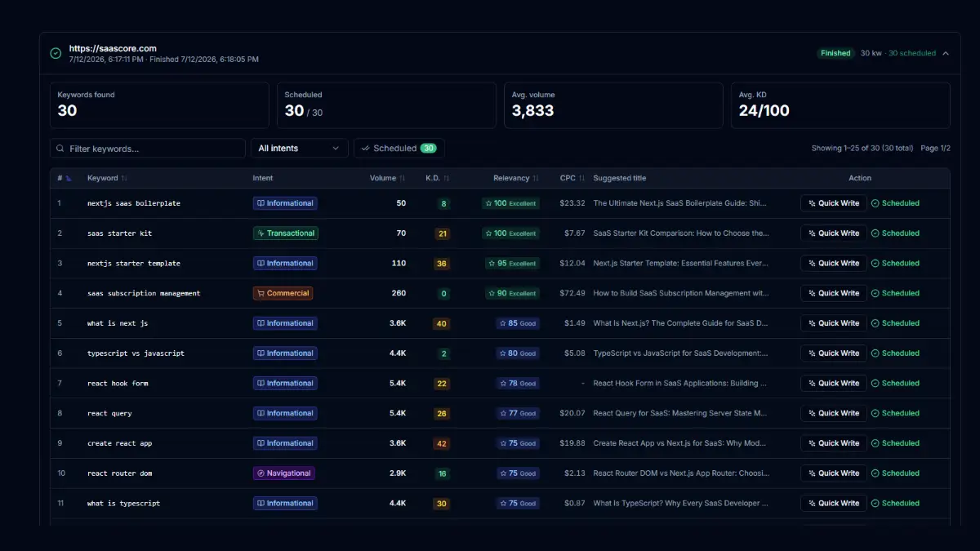This screenshot has width=980, height=551.
Task: Quick Write for create react app
Action: point(834,443)
